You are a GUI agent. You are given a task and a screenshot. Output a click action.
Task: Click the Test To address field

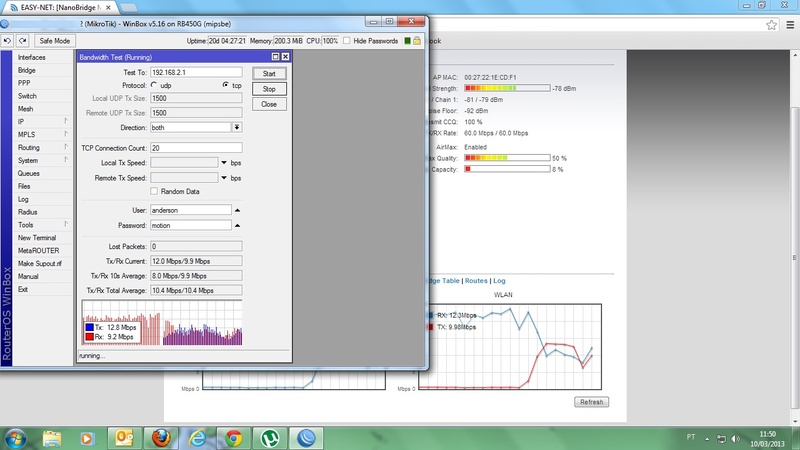tap(195, 73)
